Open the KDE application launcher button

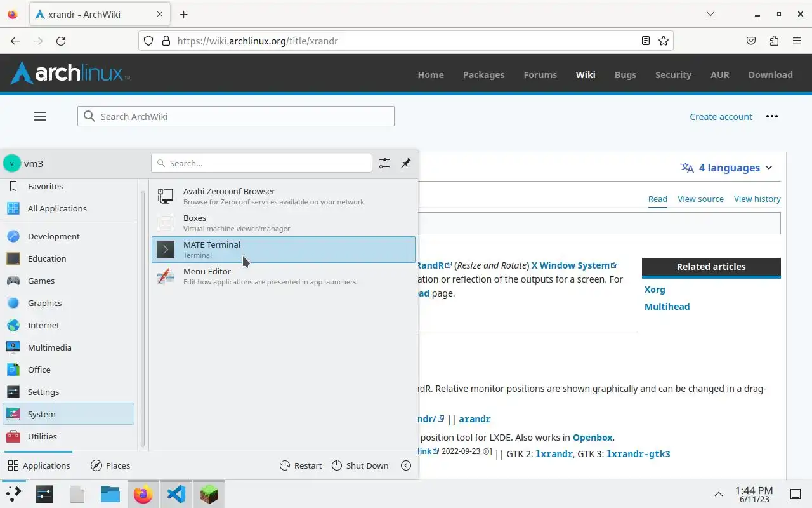pyautogui.click(x=13, y=494)
